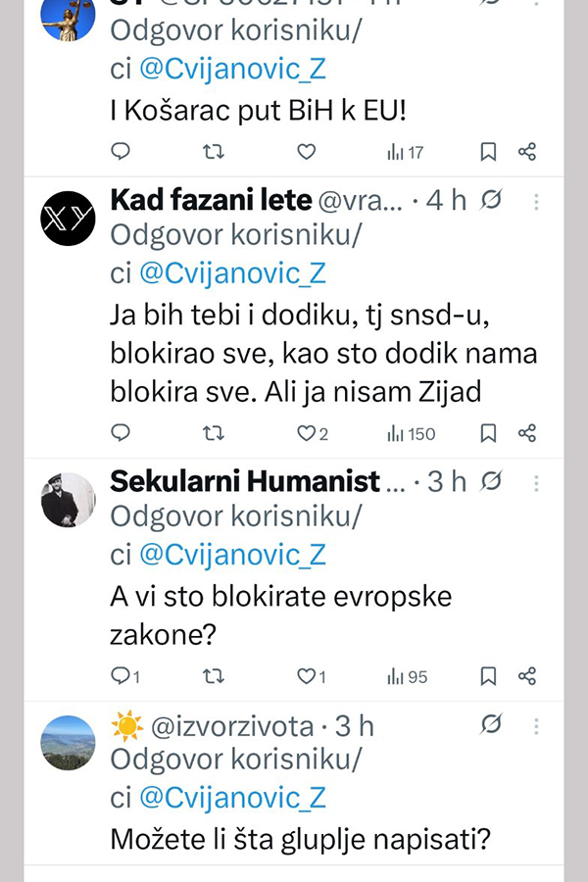Retweet Kad fazani lete's reply
Screen dimensions: 588x882
[213, 433]
